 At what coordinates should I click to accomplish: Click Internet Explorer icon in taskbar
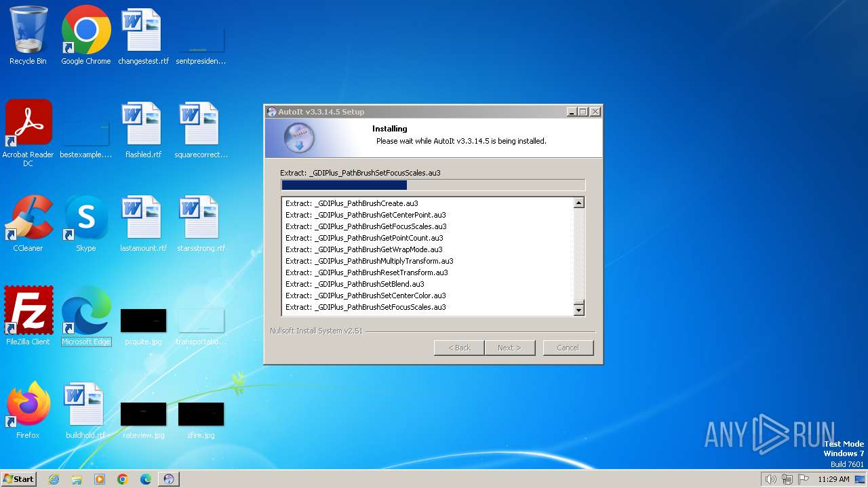click(54, 479)
